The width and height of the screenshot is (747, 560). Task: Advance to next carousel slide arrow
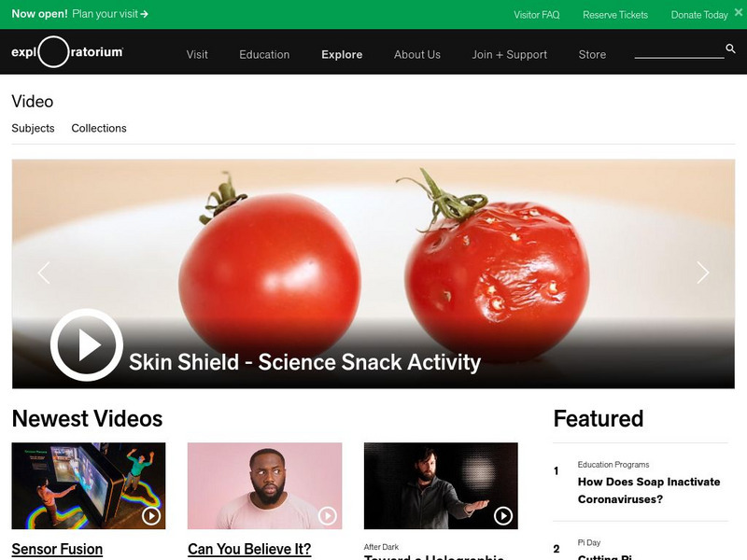pyautogui.click(x=703, y=273)
